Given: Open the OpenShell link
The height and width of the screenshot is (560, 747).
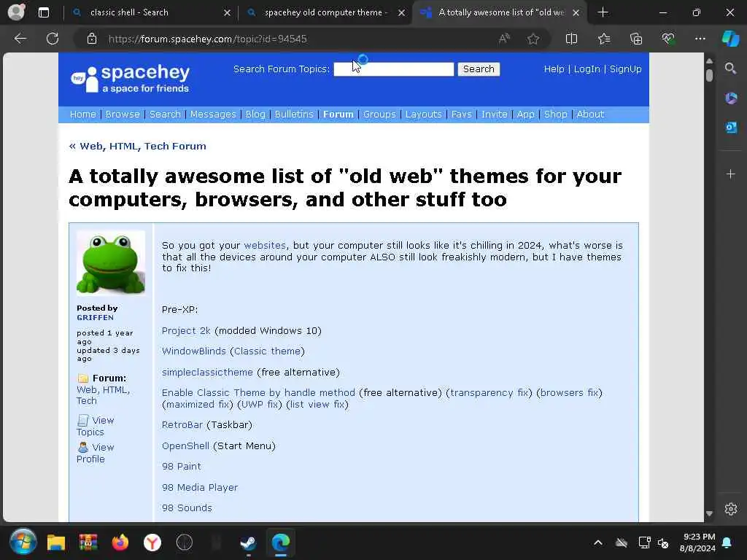Looking at the screenshot, I should coord(185,446).
